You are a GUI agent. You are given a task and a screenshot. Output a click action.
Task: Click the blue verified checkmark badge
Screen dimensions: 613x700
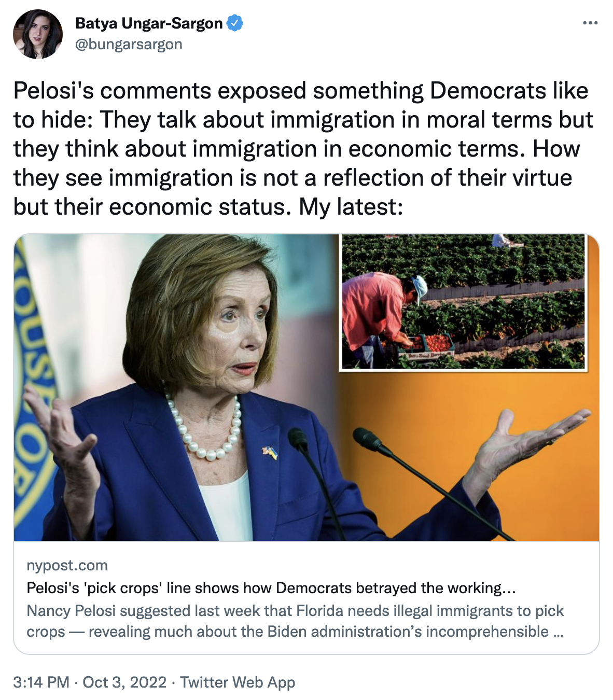coord(235,23)
